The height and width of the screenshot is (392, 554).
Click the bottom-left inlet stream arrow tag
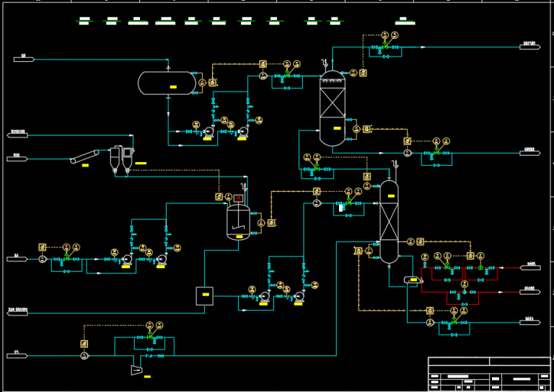[x=17, y=355]
